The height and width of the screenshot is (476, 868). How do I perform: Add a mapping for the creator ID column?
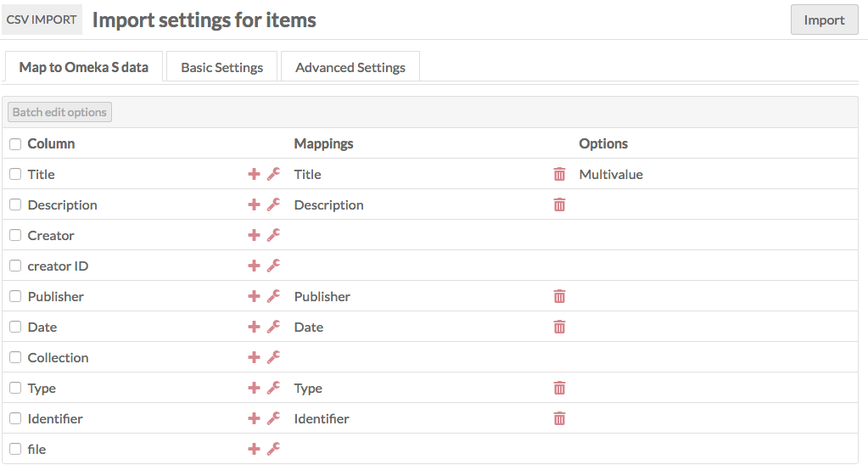254,266
